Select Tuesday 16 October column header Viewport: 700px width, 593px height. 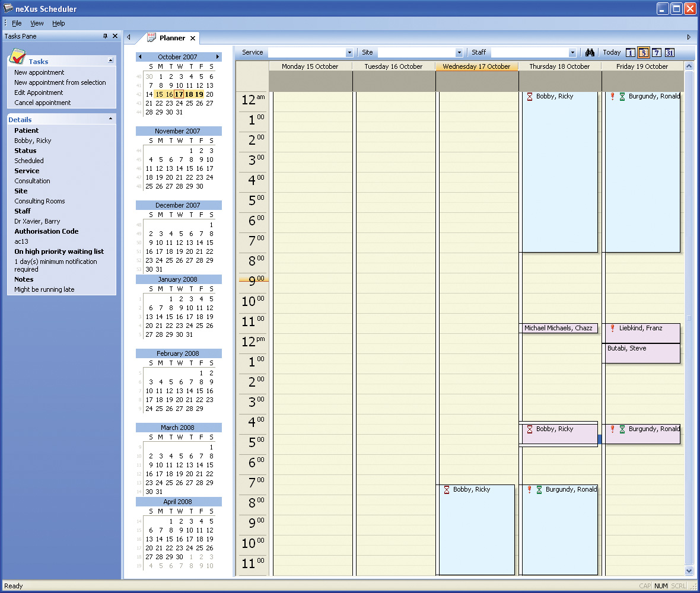pyautogui.click(x=393, y=66)
